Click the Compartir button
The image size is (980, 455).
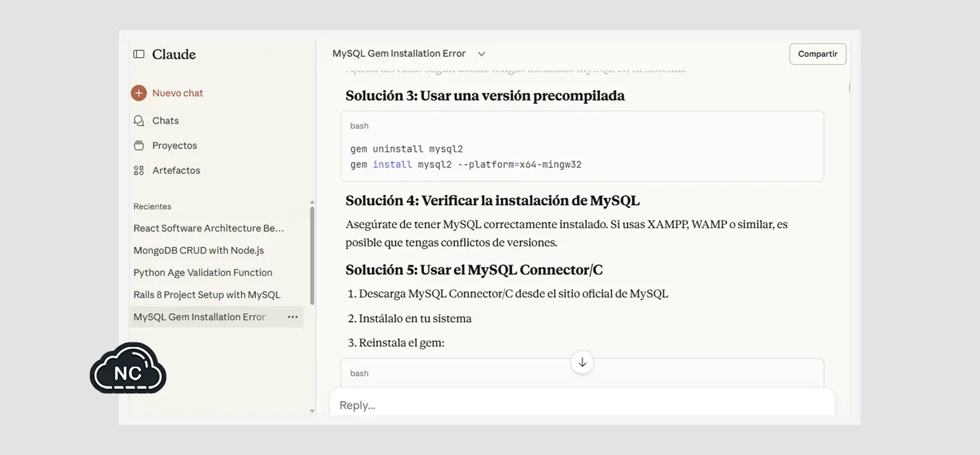pos(817,54)
